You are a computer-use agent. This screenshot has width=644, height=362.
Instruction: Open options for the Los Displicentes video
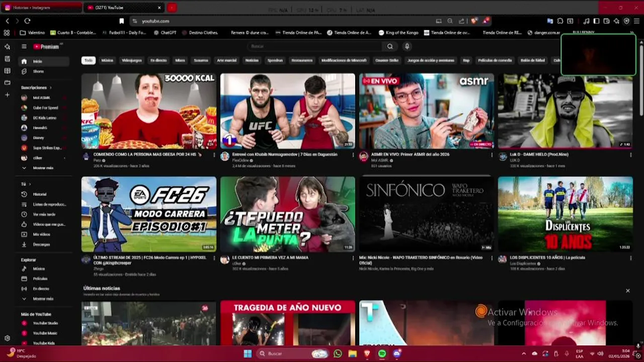point(630,258)
